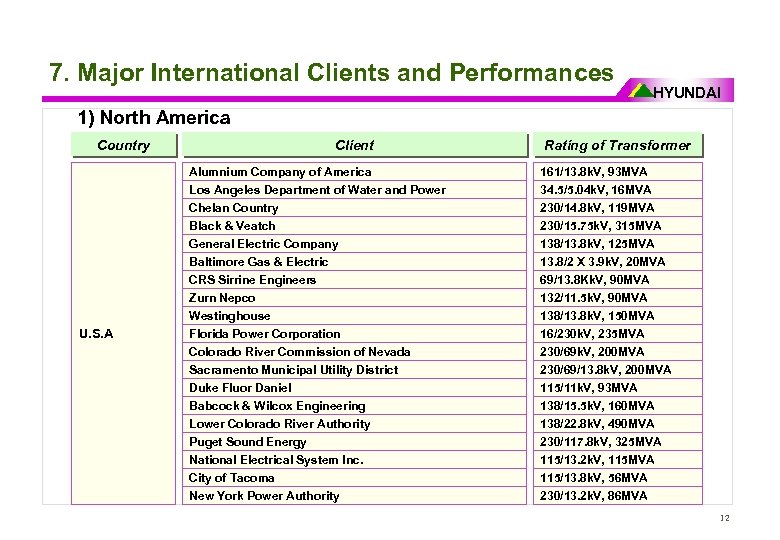Click rating '138/15.5kV, 160MVA'

(x=618, y=405)
